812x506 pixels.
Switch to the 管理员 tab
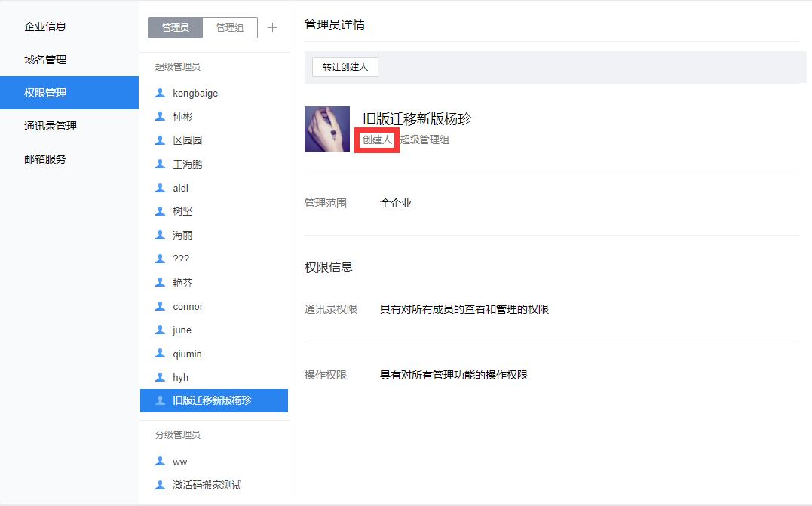[x=175, y=28]
